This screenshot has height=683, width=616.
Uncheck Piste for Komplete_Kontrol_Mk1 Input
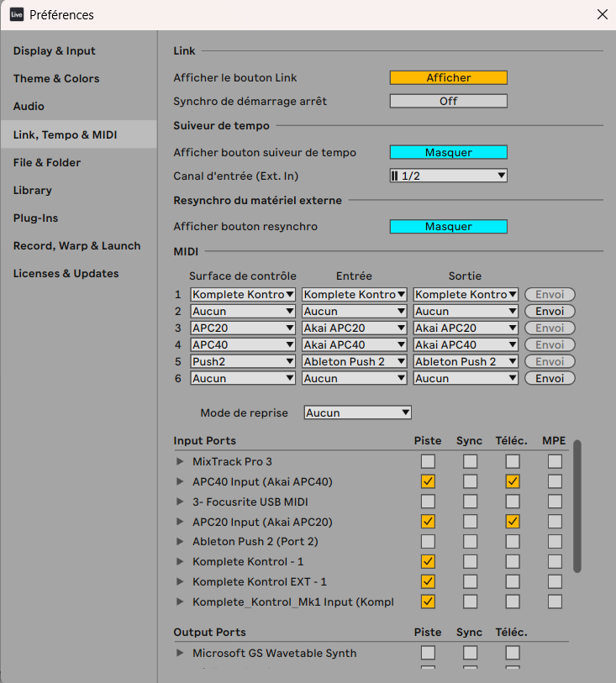428,602
